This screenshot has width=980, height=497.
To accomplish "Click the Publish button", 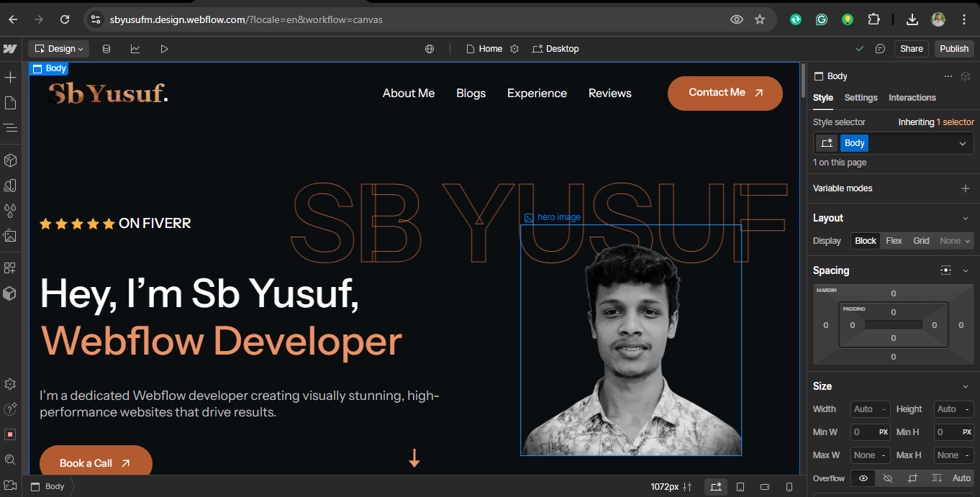I will (954, 49).
